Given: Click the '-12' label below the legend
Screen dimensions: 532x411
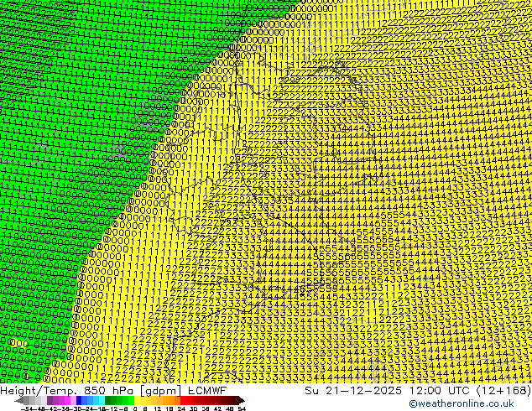Looking at the screenshot, I should [x=112, y=408].
